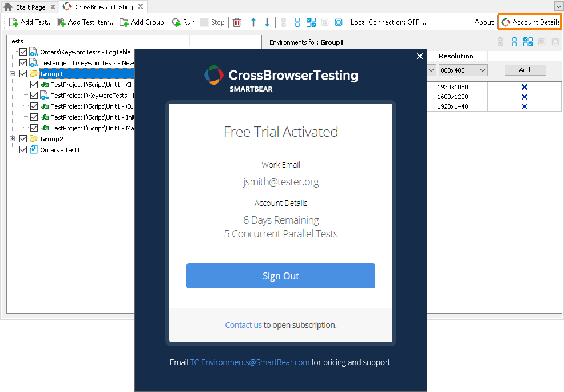This screenshot has width=564, height=392.
Task: Click the greyed double-checkmark icon in the Environments panel
Action: tap(501, 42)
